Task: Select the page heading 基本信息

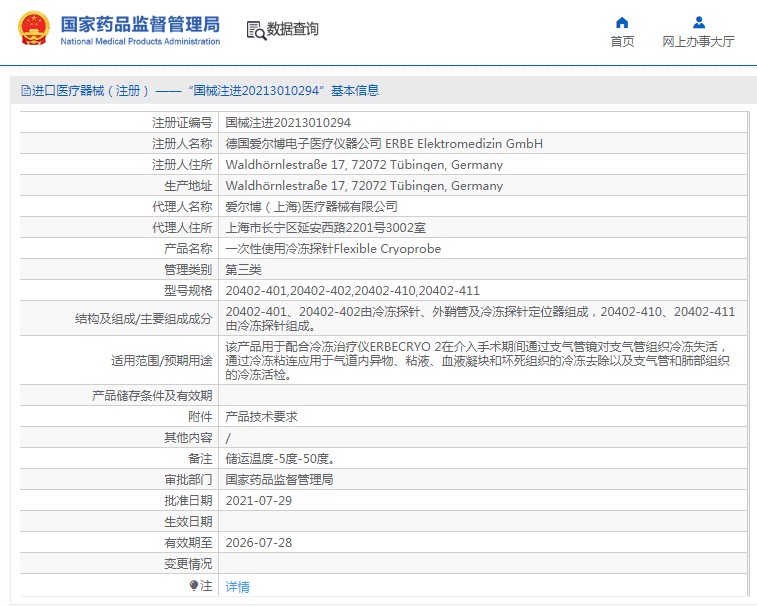Action: [x=355, y=91]
